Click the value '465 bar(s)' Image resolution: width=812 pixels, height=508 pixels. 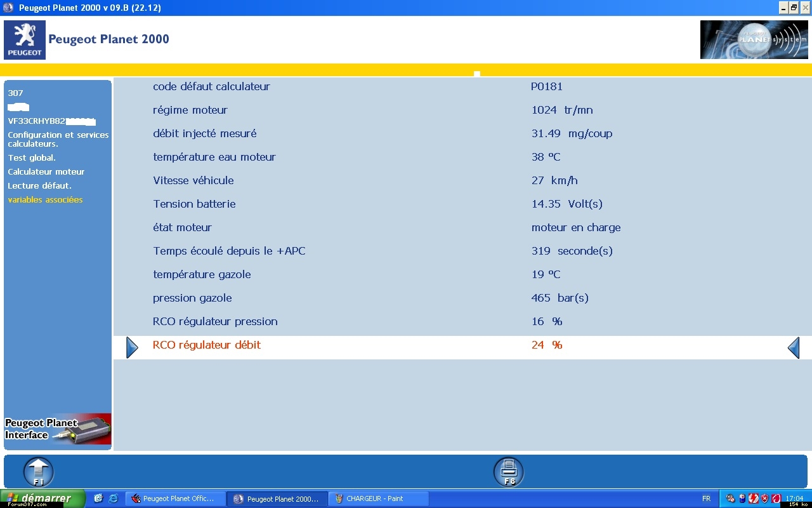pyautogui.click(x=560, y=298)
